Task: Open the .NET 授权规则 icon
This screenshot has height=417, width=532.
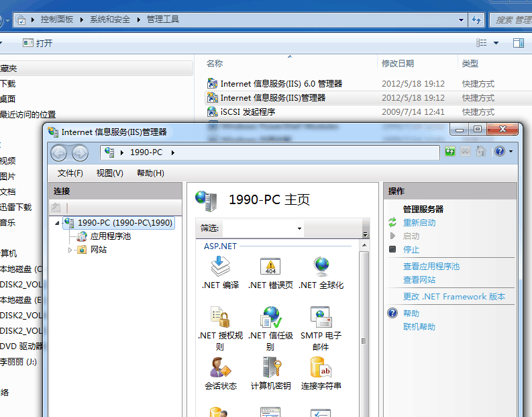Action: pos(220,318)
